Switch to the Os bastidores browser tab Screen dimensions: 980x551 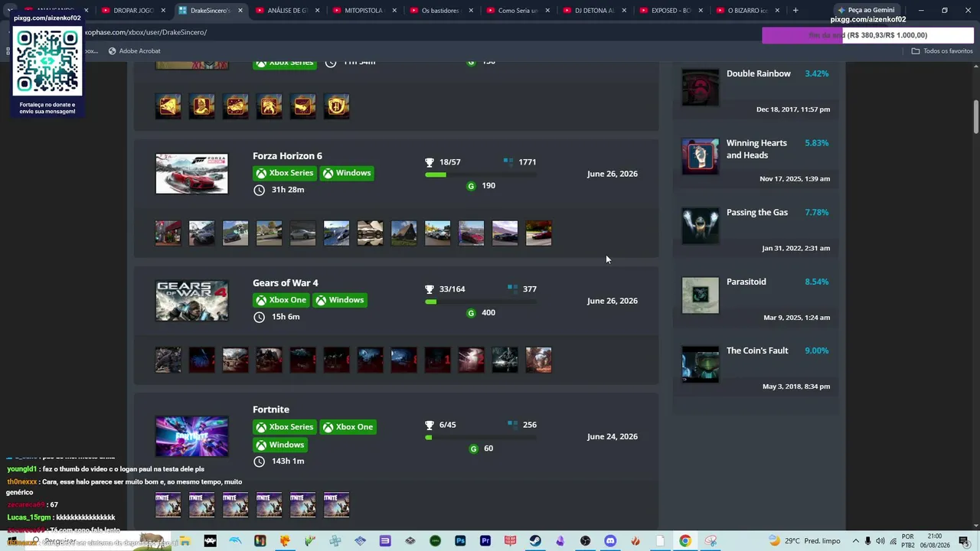(441, 11)
